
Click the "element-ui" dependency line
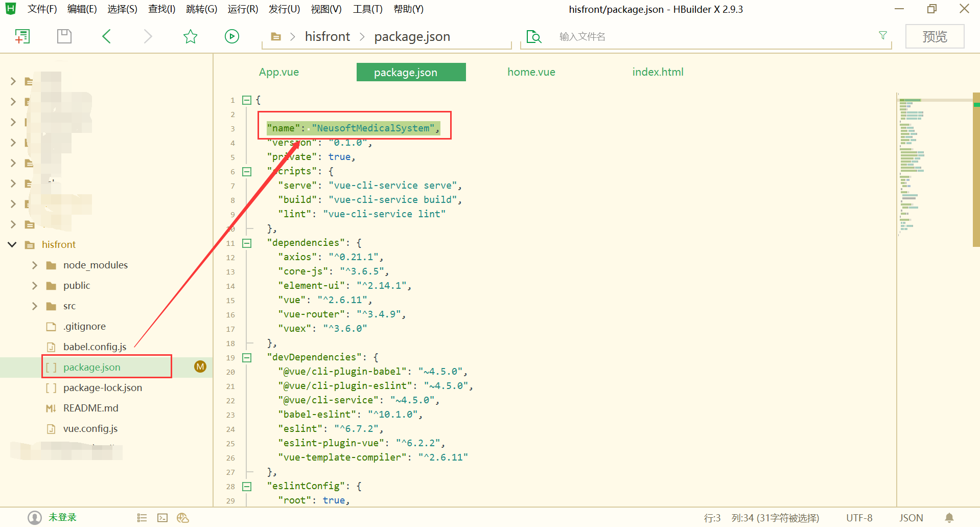[x=344, y=285]
